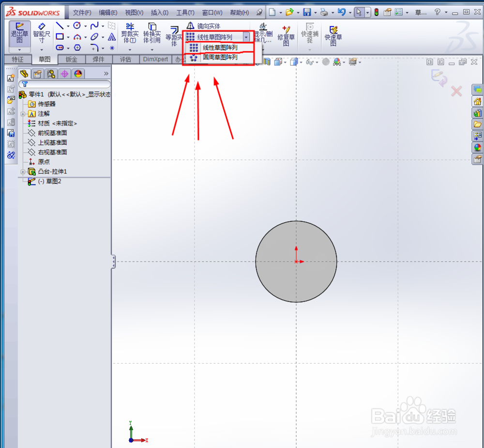Expand the 注解 node in FeatureManager tree
The height and width of the screenshot is (448, 484).
[23, 113]
